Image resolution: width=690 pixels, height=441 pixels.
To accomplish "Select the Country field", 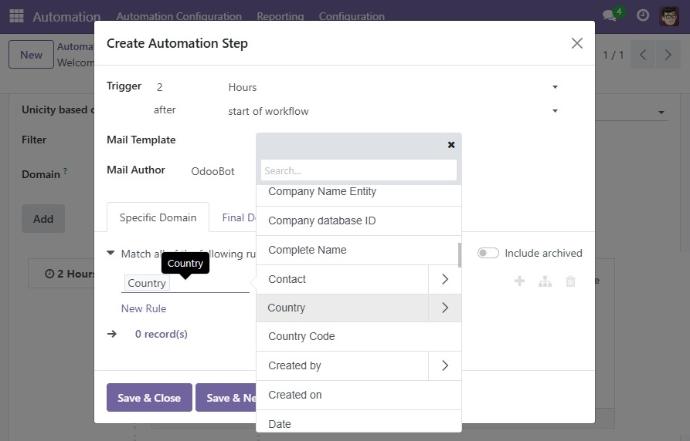I will (x=342, y=308).
